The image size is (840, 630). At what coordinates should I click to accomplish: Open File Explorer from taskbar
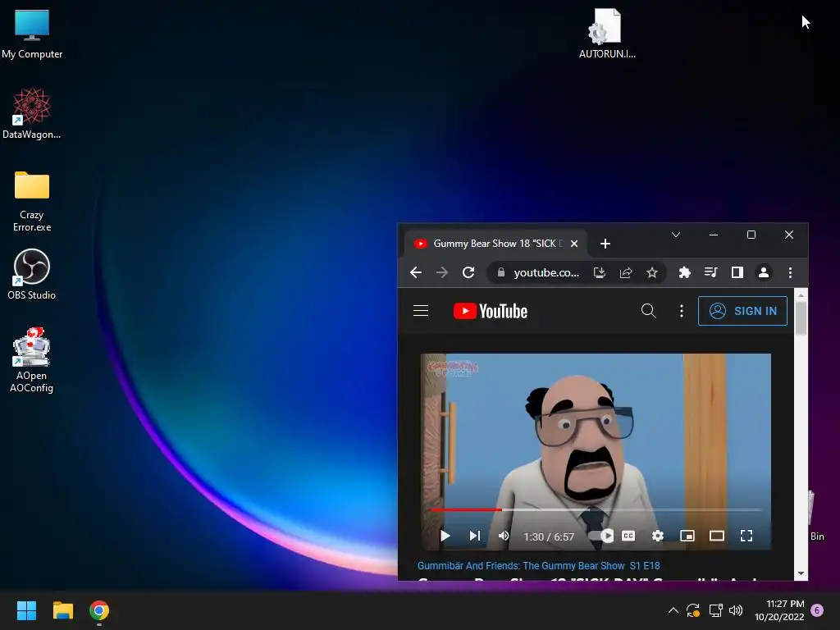pos(62,610)
